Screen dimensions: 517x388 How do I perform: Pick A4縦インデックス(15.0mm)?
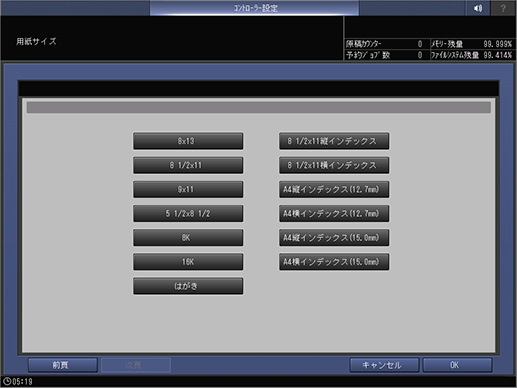(x=334, y=238)
